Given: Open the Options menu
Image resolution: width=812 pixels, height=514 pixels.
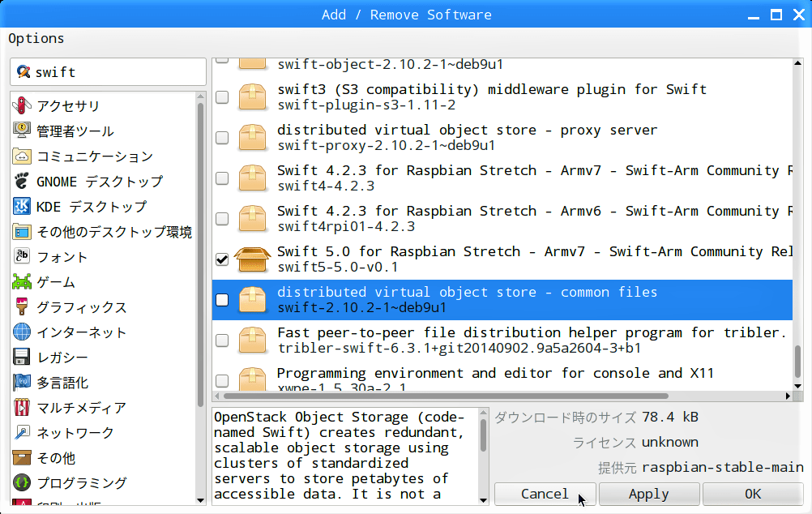Looking at the screenshot, I should coord(36,38).
